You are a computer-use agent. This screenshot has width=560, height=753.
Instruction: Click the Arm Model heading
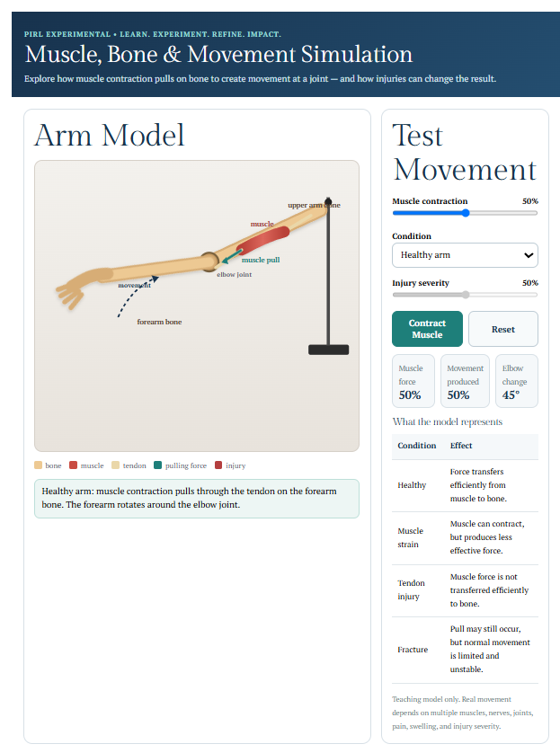[x=110, y=135]
